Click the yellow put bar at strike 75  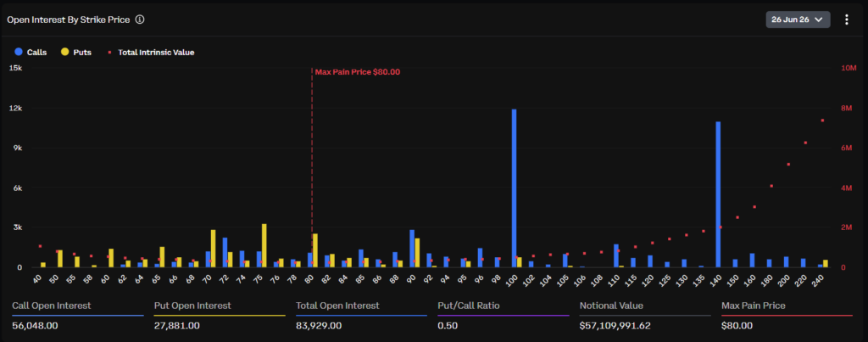coord(264,245)
